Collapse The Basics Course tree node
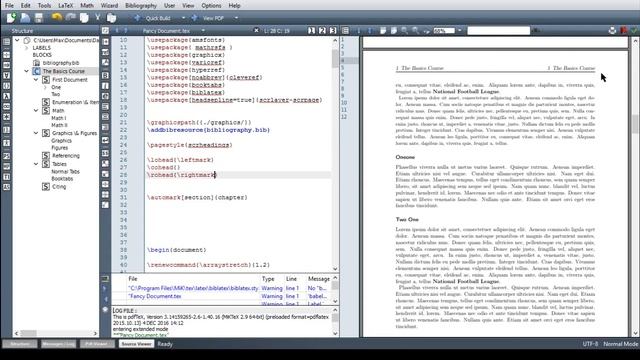Image resolution: width=640 pixels, height=360 pixels. click(x=27, y=71)
